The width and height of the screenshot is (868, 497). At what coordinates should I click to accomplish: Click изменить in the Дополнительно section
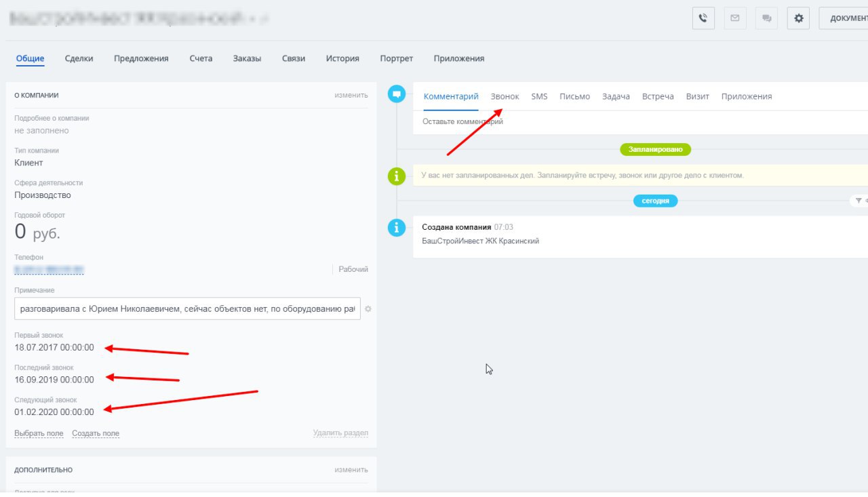point(351,469)
